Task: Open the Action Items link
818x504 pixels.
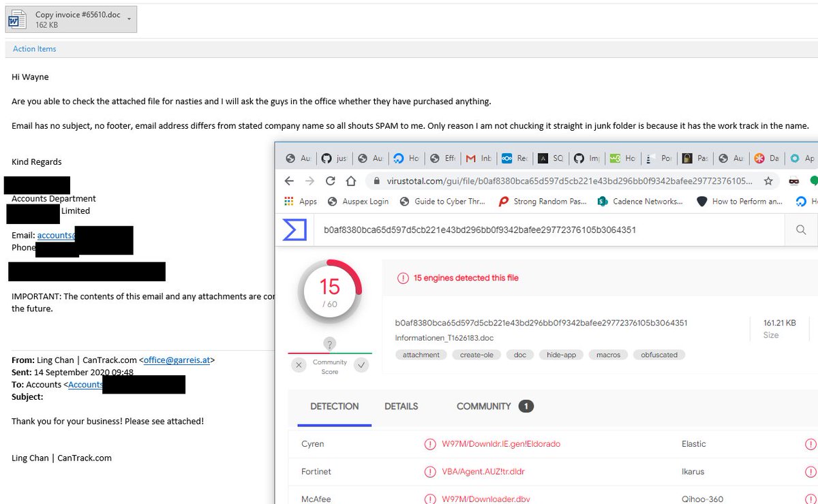Action: (x=34, y=49)
